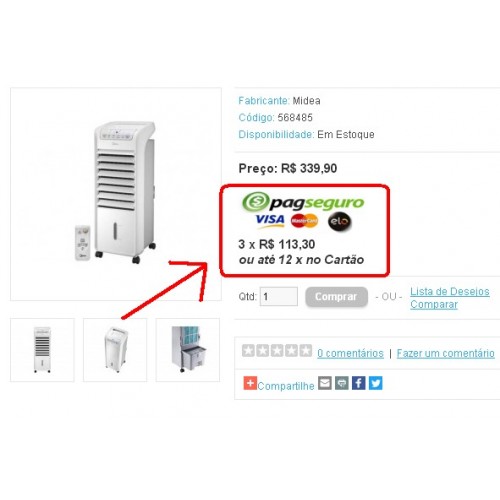This screenshot has height=500, width=500.
Task: Click the MasterCard logo
Action: (304, 221)
